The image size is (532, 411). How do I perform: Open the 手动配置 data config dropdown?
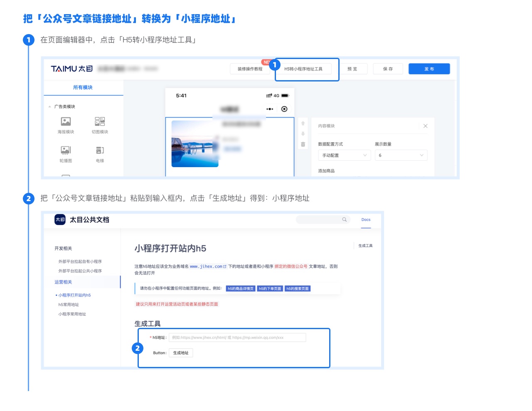click(x=344, y=155)
